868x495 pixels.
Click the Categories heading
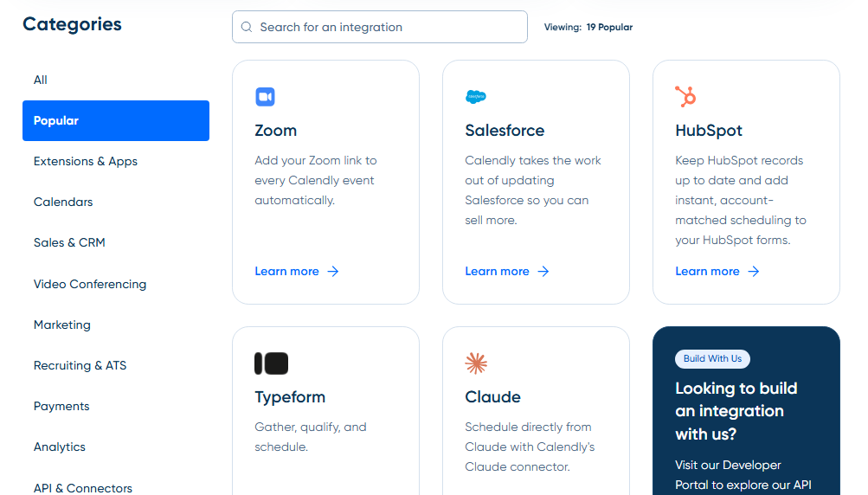[x=72, y=24]
